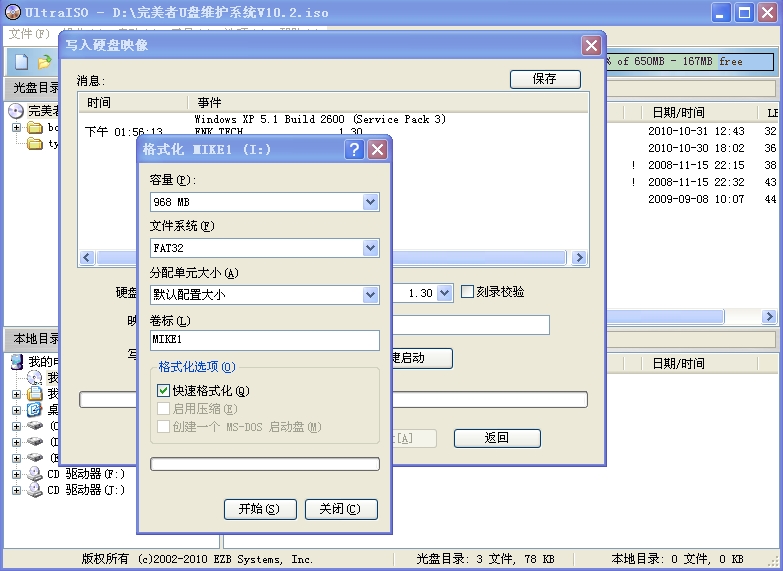Click the Event (事件) column header
This screenshot has width=783, height=571.
(x=388, y=102)
